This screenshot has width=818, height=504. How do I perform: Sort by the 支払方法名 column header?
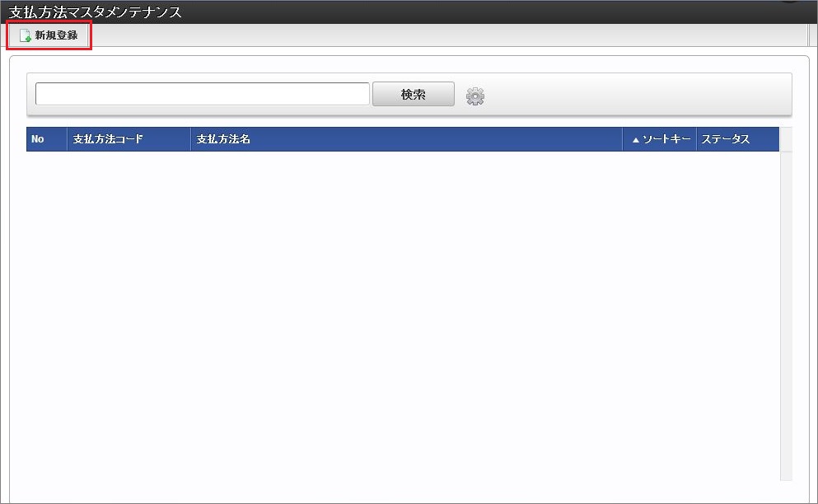tap(406, 139)
